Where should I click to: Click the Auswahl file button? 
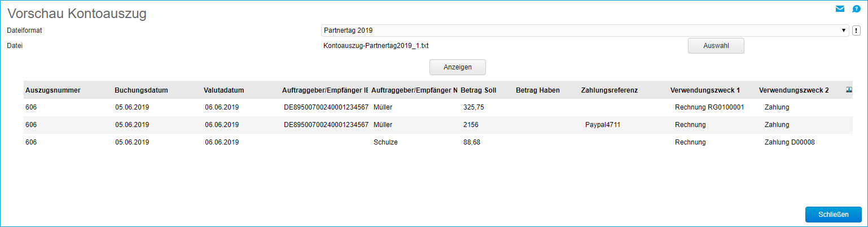[716, 46]
